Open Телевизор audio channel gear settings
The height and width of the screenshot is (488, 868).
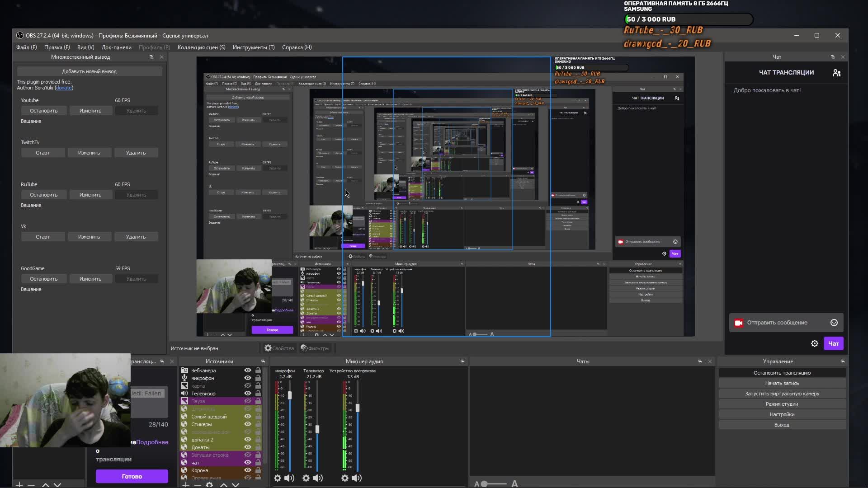coord(306,478)
